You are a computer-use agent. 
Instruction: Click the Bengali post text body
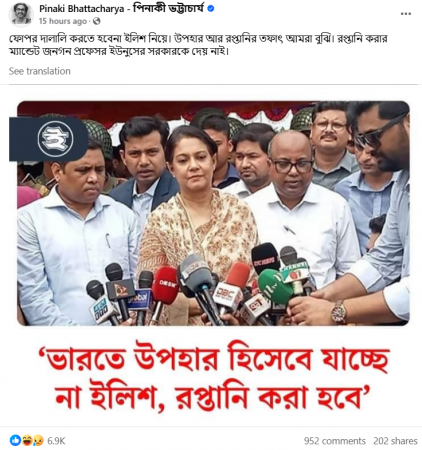pyautogui.click(x=198, y=45)
